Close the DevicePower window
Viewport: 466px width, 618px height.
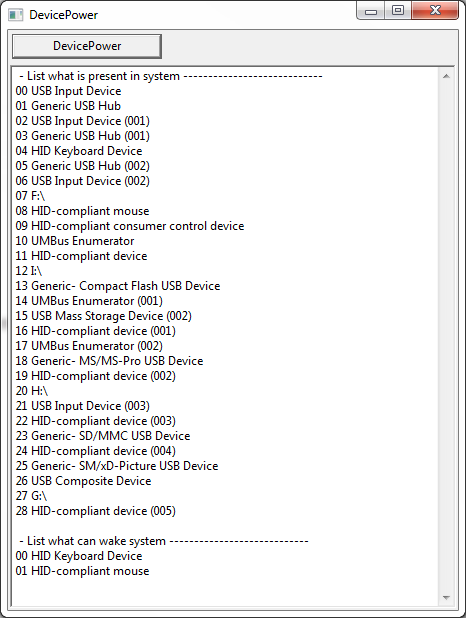point(435,10)
